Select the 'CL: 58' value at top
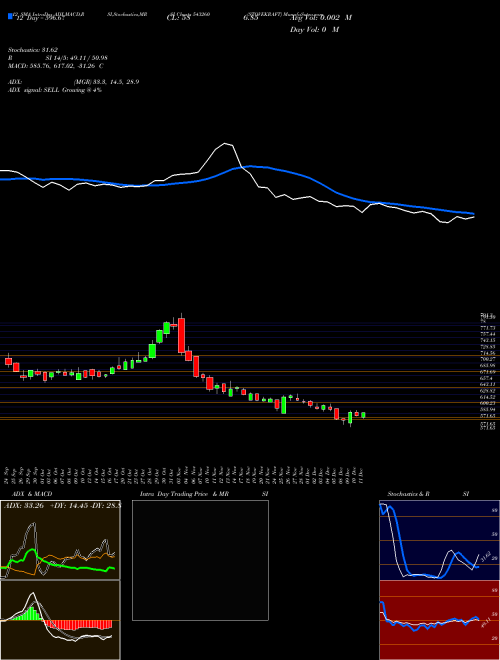The image size is (500, 660). point(179,18)
